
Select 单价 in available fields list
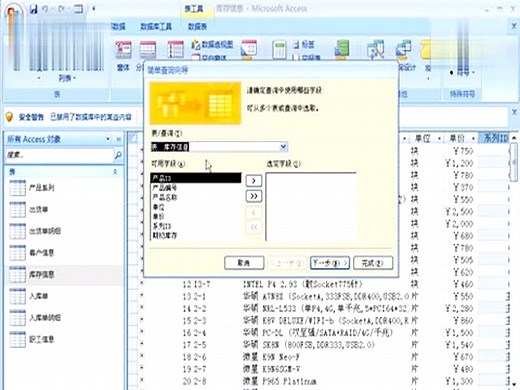point(196,216)
